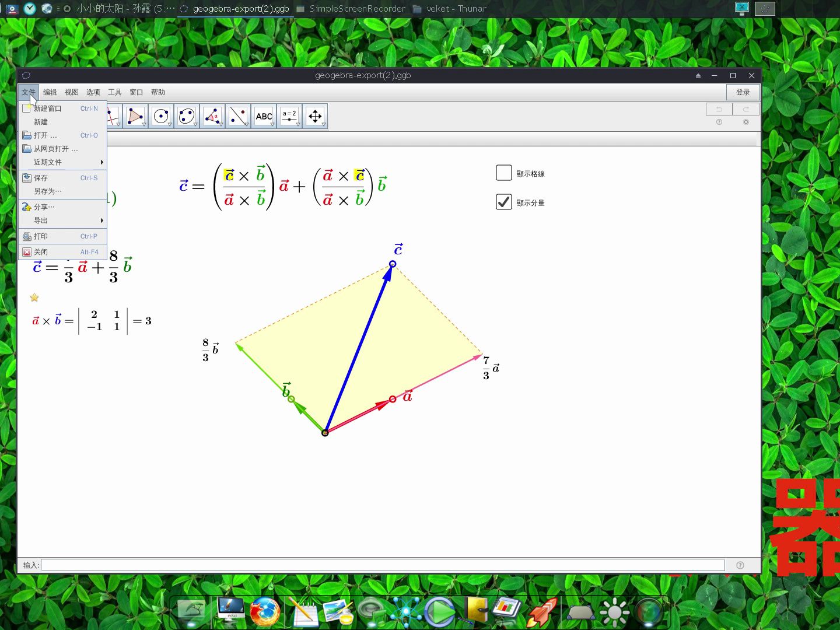Choose 新建窗口 from File menu
Viewport: 840px width, 630px height.
[63, 108]
